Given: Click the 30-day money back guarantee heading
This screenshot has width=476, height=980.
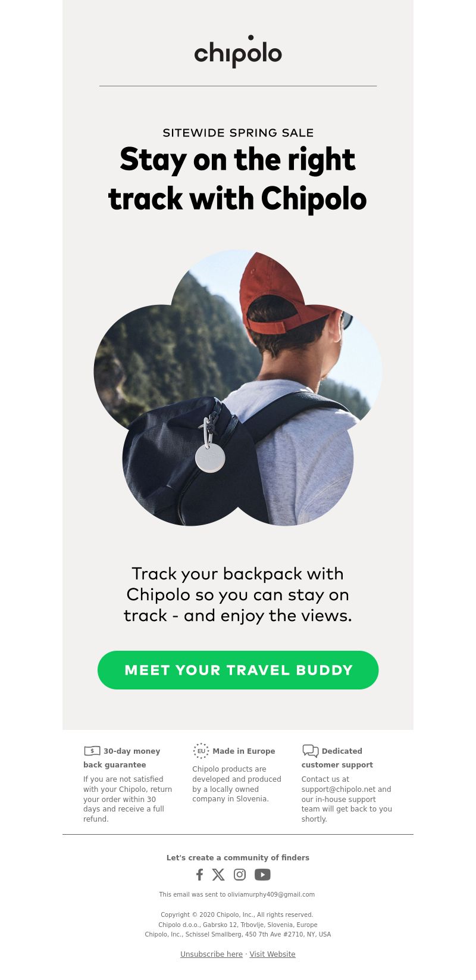Looking at the screenshot, I should tap(122, 758).
